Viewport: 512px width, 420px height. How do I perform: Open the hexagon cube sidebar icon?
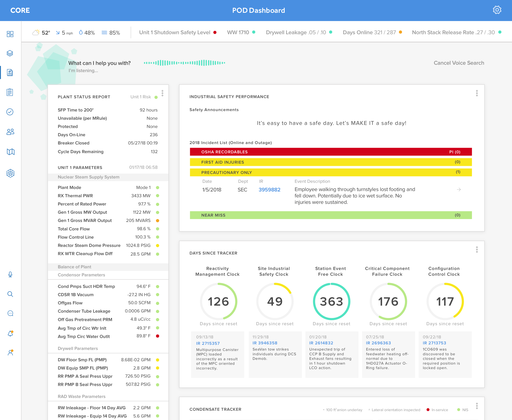pyautogui.click(x=10, y=173)
